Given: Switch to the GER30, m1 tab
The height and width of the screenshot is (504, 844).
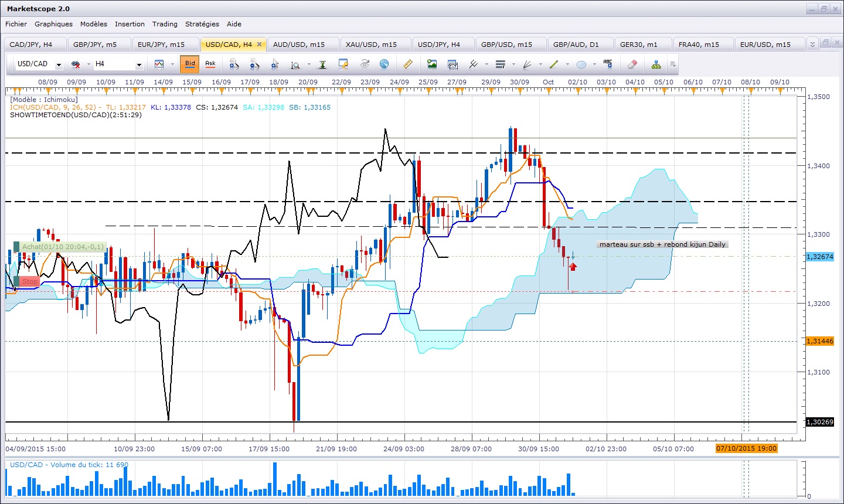Looking at the screenshot, I should click(x=643, y=45).
